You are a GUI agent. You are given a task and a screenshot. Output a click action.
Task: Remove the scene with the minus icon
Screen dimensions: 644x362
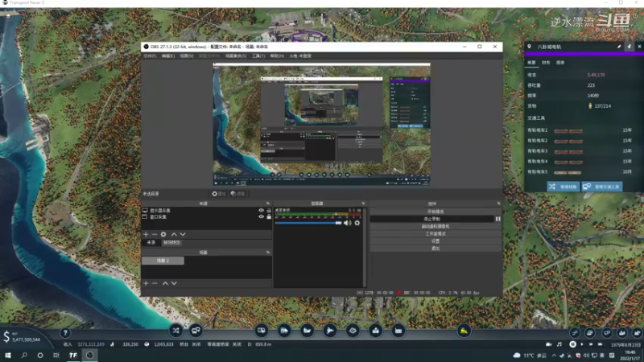155,283
